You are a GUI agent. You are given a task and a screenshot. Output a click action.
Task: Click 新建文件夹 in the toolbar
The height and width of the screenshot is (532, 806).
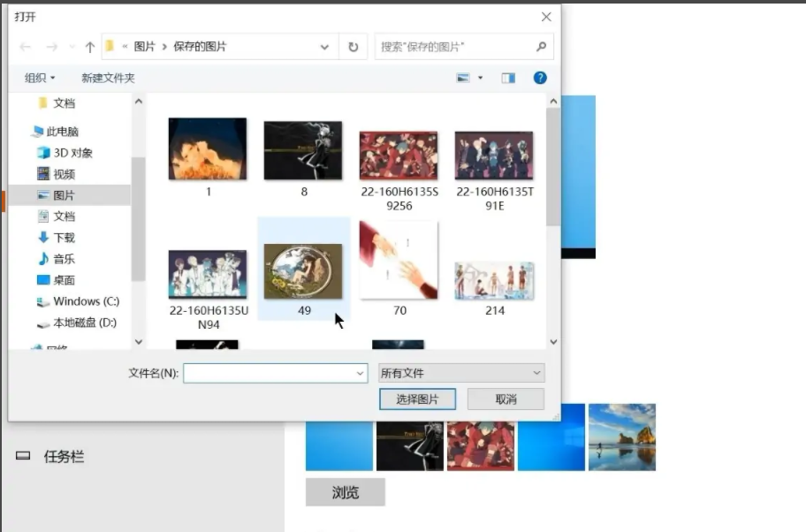click(108, 78)
